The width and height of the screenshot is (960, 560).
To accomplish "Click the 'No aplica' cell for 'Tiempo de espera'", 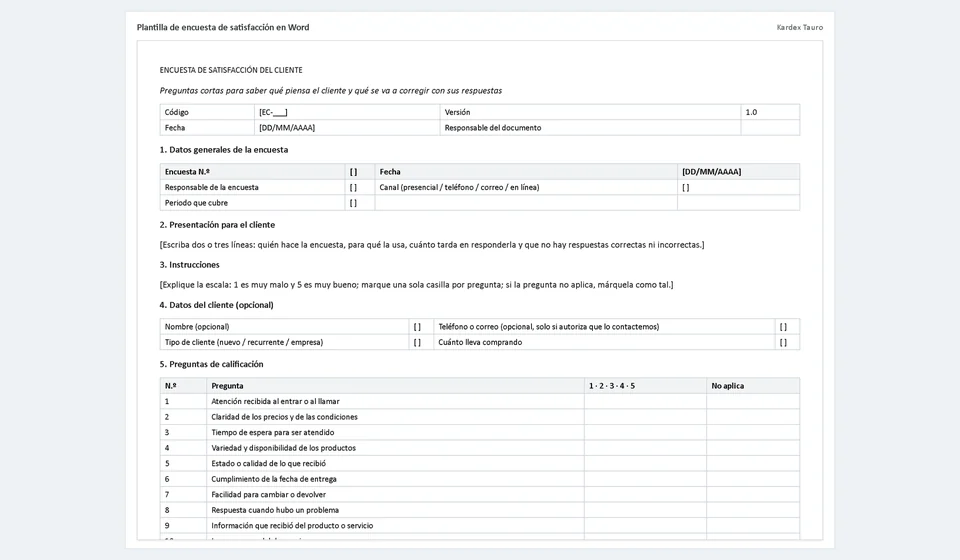I will click(753, 433).
